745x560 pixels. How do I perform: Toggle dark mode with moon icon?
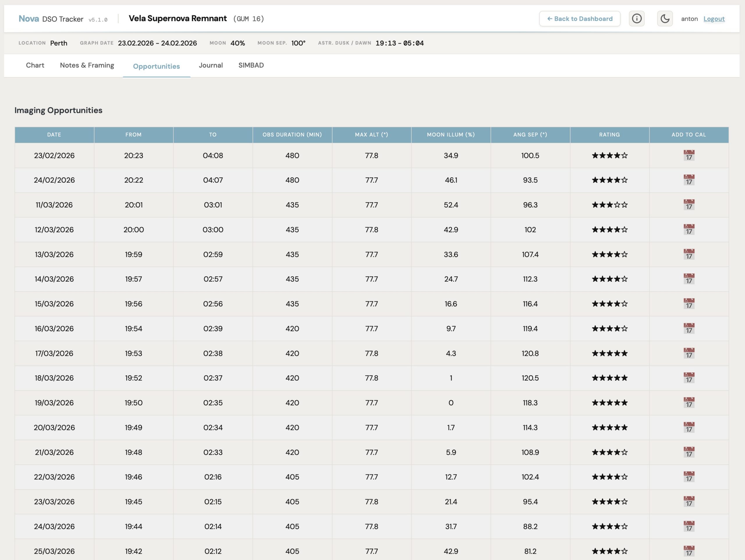pyautogui.click(x=664, y=19)
